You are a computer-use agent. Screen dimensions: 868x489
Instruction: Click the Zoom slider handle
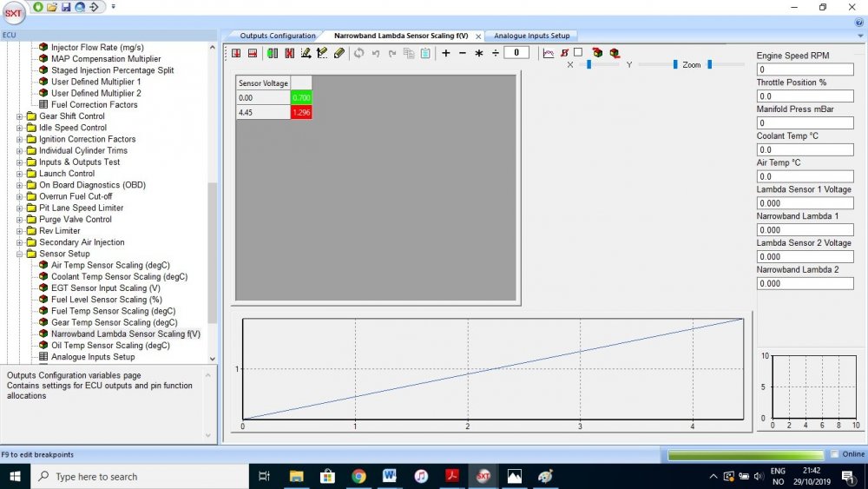pos(709,64)
